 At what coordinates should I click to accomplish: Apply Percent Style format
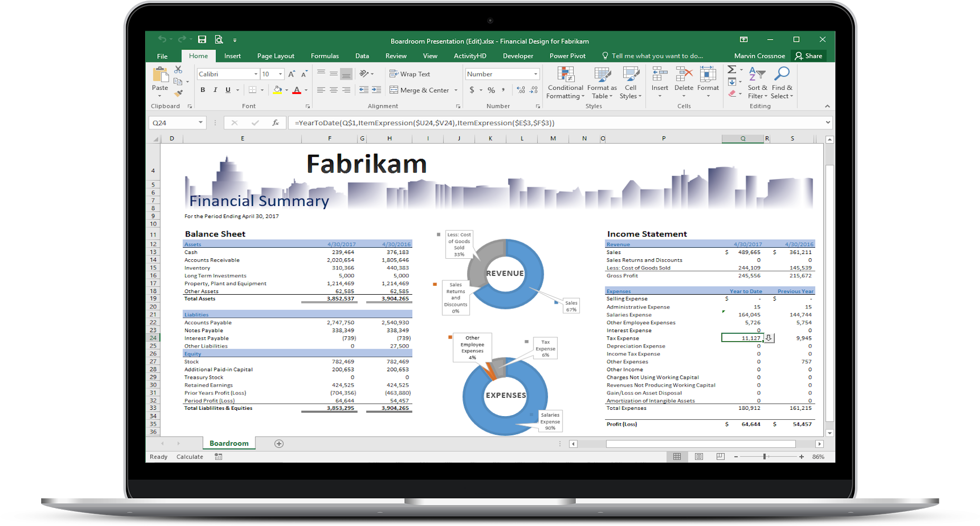tap(491, 90)
